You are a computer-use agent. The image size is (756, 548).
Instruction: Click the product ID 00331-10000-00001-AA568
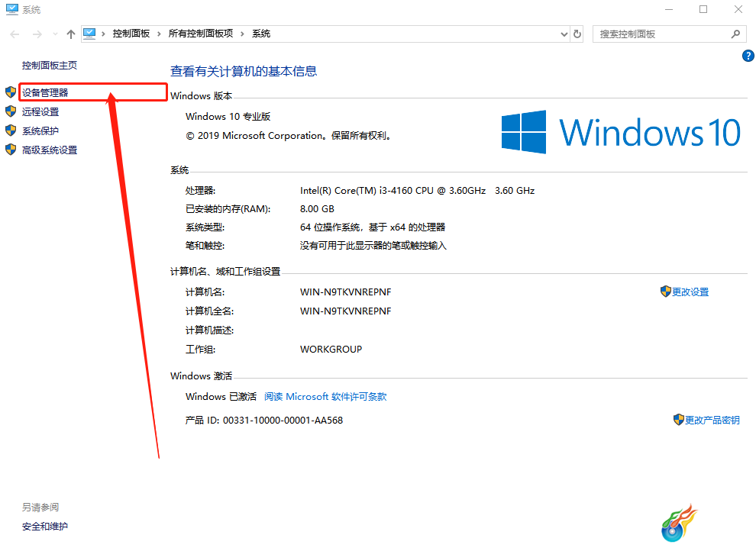click(x=283, y=421)
